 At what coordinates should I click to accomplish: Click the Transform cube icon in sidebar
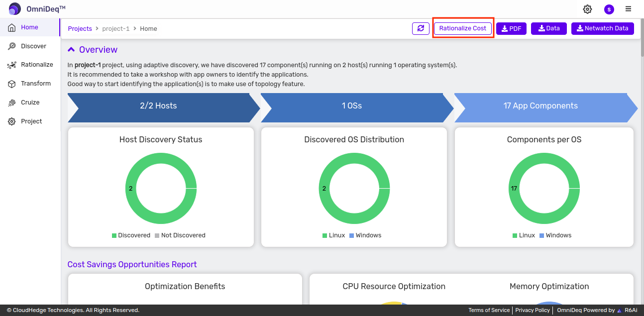coord(12,84)
